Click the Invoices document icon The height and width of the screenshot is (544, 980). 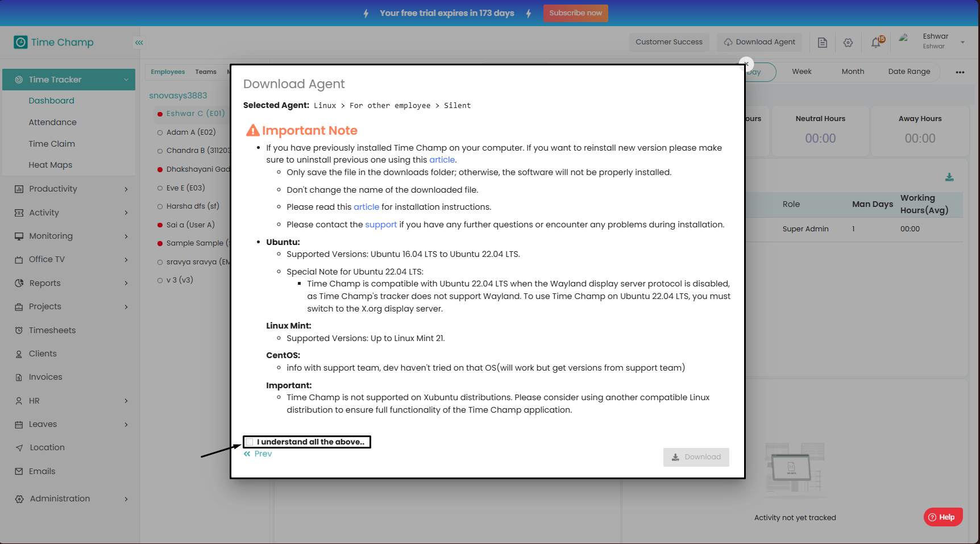[19, 377]
